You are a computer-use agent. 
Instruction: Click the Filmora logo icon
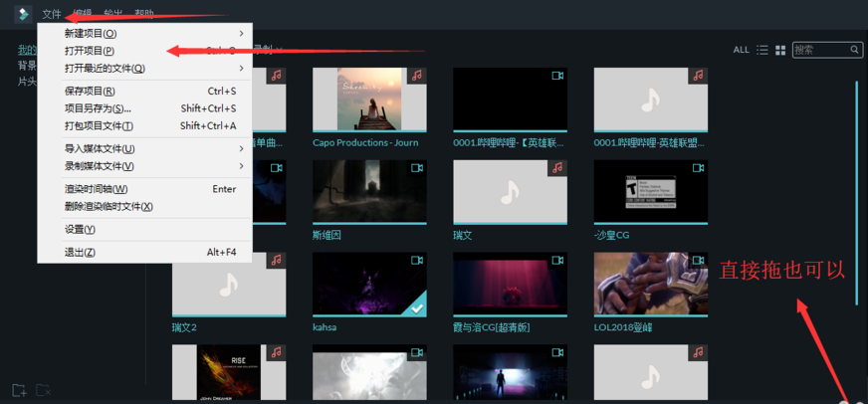click(23, 14)
